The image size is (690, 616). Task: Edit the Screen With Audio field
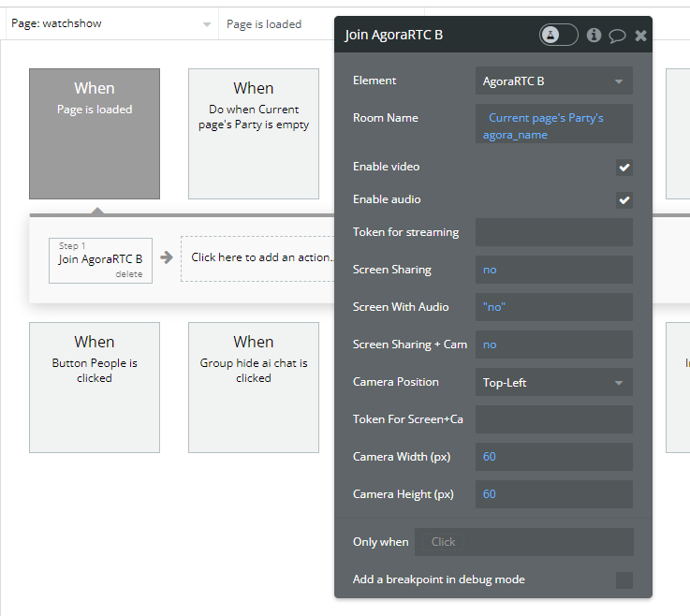click(554, 307)
